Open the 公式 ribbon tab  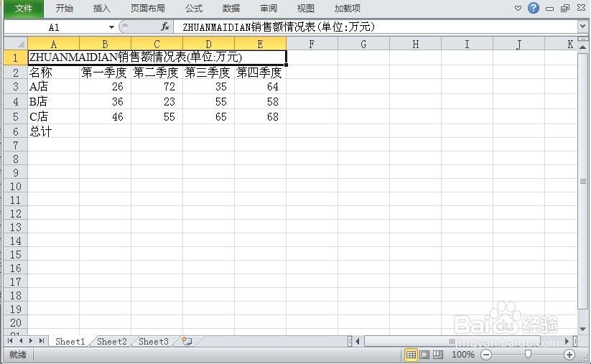pos(194,9)
